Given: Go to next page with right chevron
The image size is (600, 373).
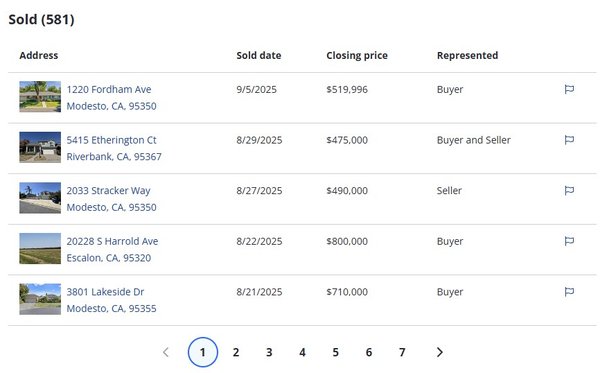Looking at the screenshot, I should click(x=440, y=352).
